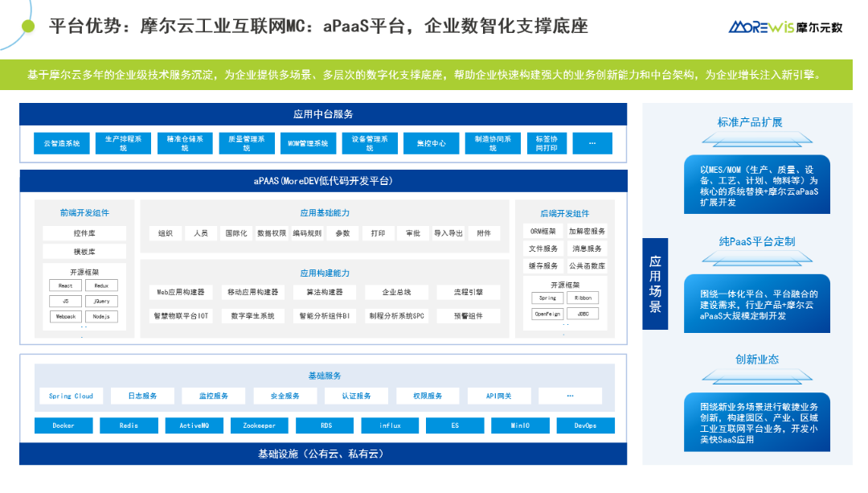The width and height of the screenshot is (868, 493).
Task: Select the 云智造系统 box
Action: (x=61, y=143)
